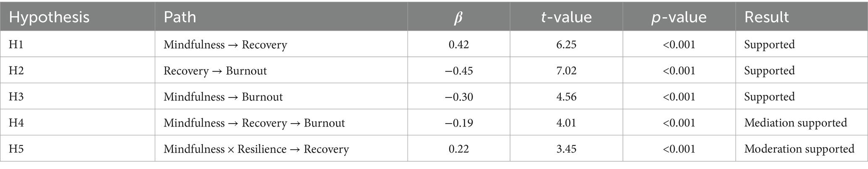Click the Mindfulness → Recovery → Burnout path
The height and width of the screenshot is (169, 868).
[254, 123]
